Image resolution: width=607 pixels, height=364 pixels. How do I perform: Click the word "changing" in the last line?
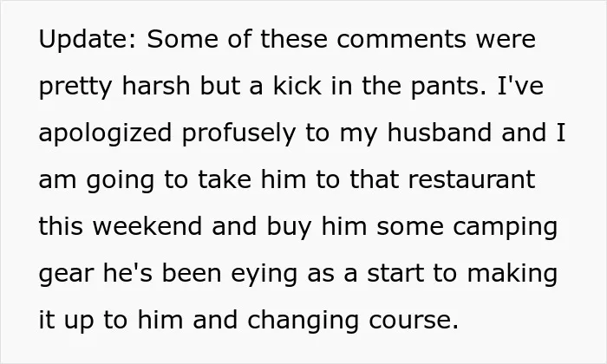303,322
